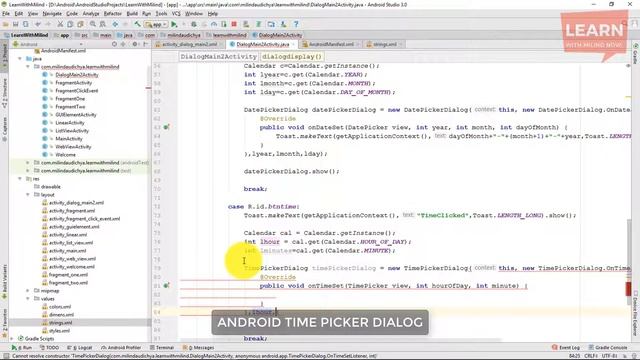The height and width of the screenshot is (360, 640).
Task: Open the Build menu
Action: [x=132, y=13]
